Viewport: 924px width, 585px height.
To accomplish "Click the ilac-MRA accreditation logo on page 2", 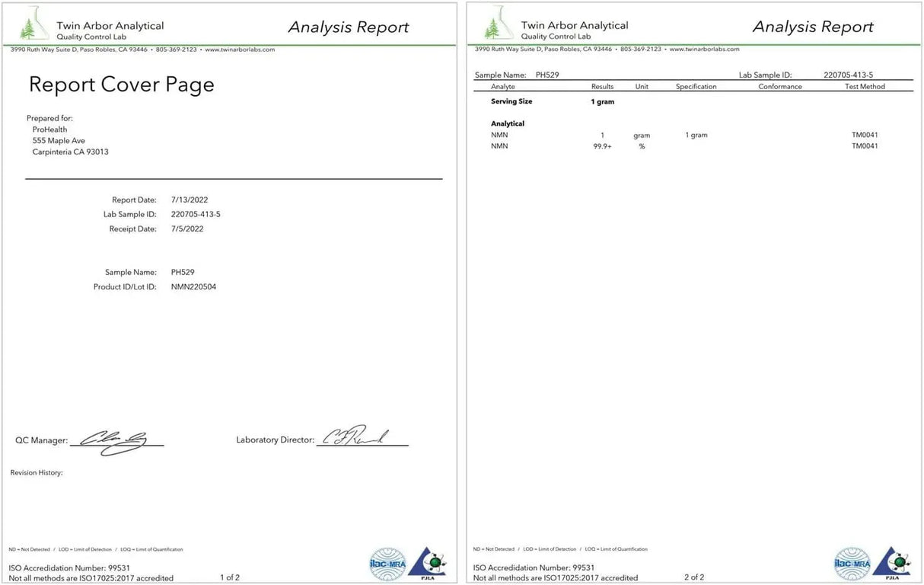I will [x=852, y=564].
